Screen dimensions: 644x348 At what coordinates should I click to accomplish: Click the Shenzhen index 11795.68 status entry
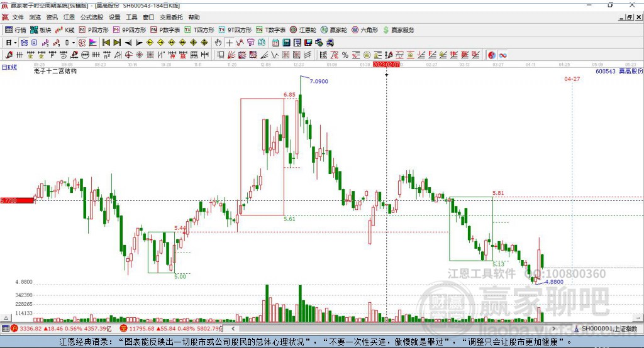click(171, 329)
